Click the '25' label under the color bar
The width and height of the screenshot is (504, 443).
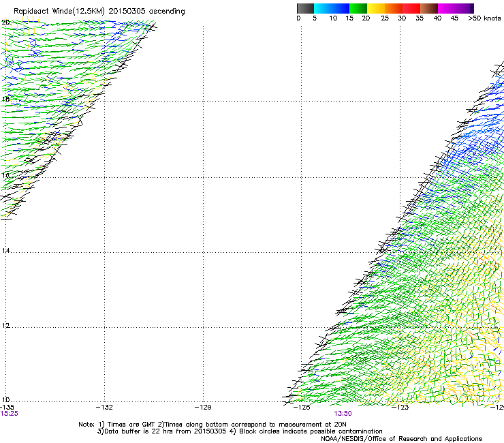385,18
